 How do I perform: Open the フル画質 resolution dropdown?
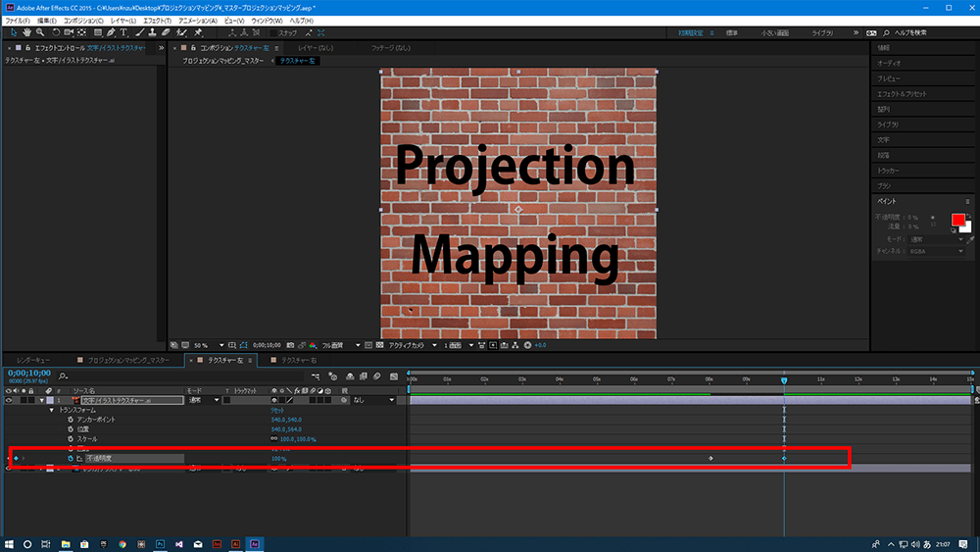click(341, 345)
